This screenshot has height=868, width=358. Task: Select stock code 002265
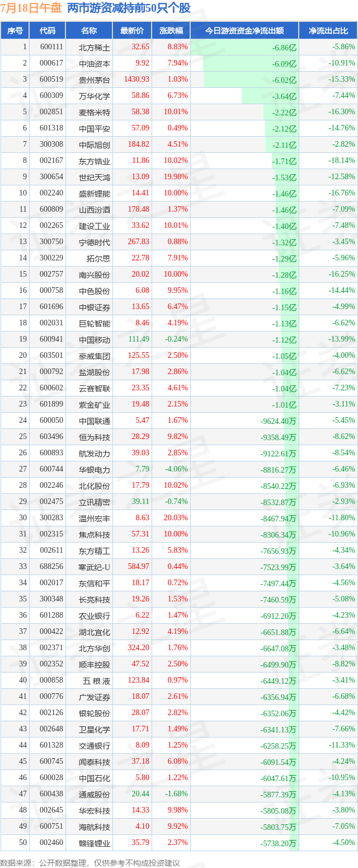(51, 226)
